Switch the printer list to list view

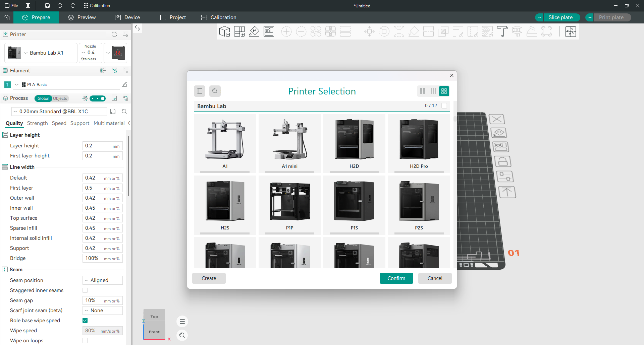pos(423,91)
